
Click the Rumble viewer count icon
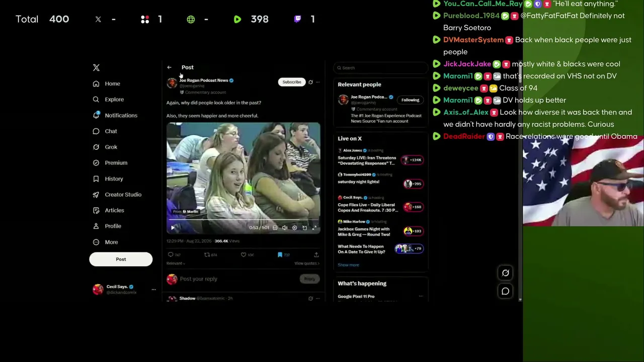click(x=237, y=19)
